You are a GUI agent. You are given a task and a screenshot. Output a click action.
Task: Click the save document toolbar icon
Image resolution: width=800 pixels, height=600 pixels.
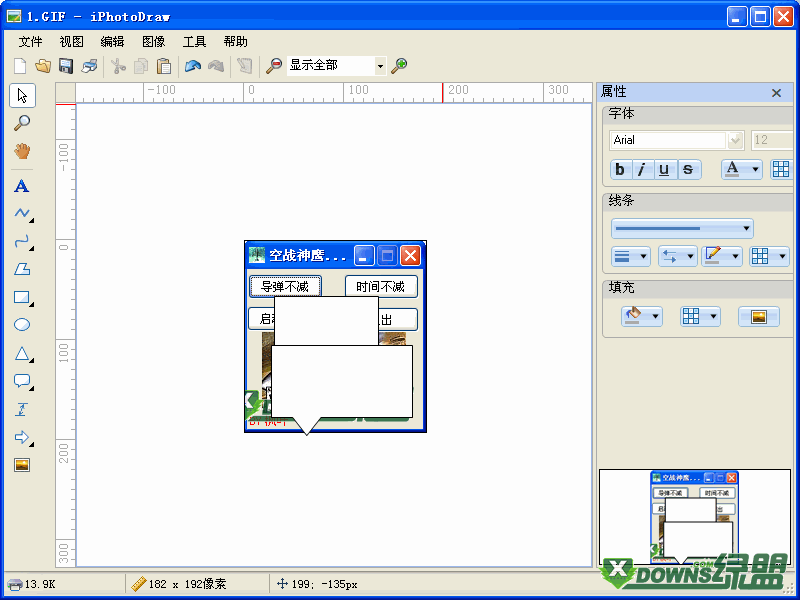click(63, 66)
